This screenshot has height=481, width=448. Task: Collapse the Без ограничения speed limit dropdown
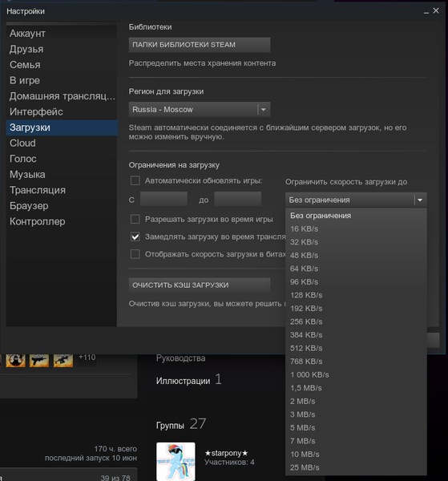click(x=356, y=200)
